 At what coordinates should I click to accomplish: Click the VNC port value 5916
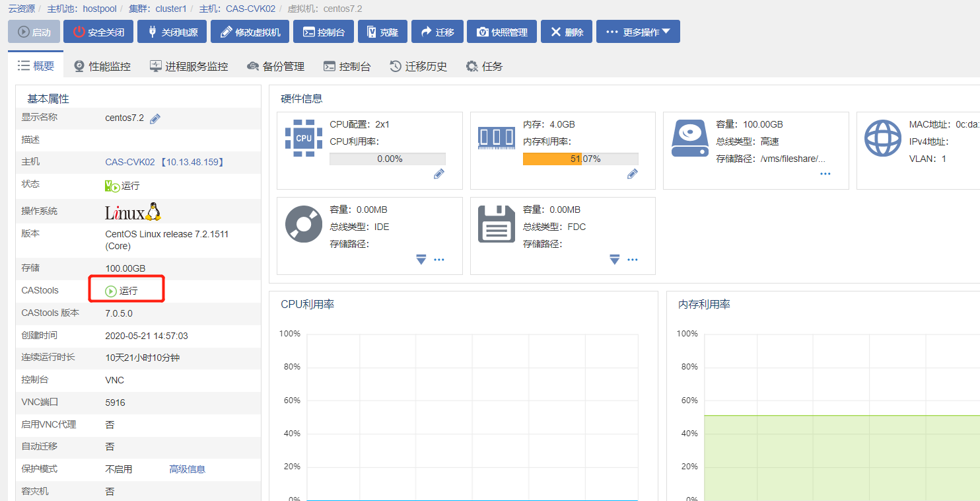tap(115, 403)
